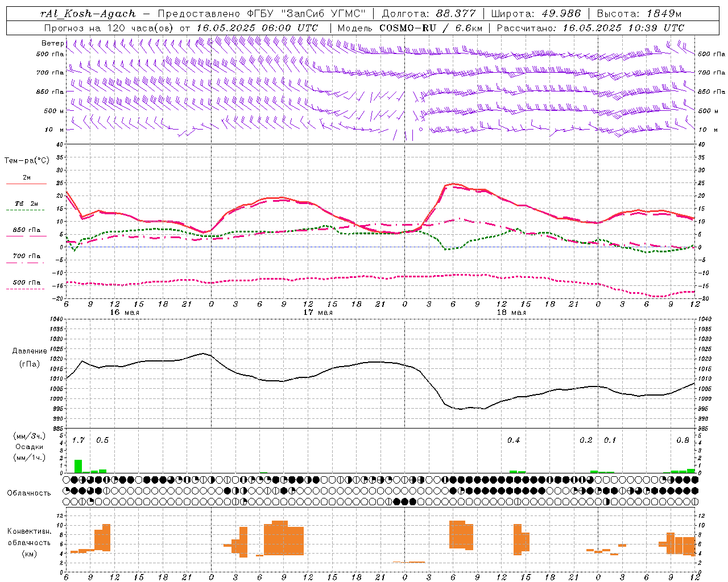Image resolution: width=728 pixels, height=582 pixels.
Task: Click the calculation time 16.05.2025 10:39 UTC
Action: click(x=623, y=28)
